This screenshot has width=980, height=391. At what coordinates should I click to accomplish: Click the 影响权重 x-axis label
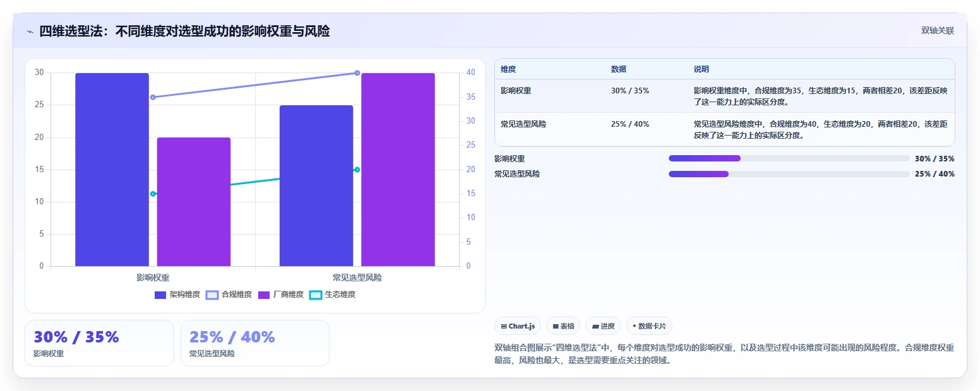153,277
